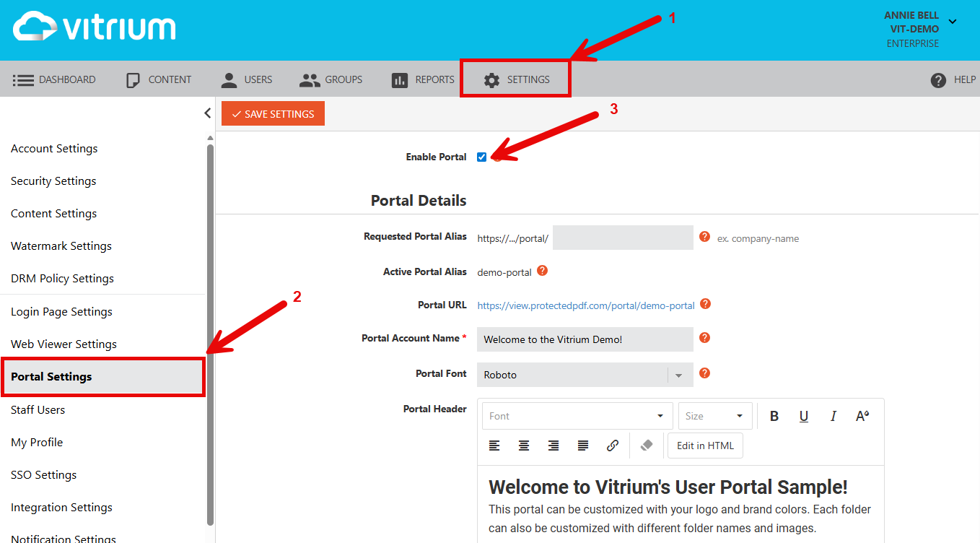Select the Settings tab
Image resolution: width=980 pixels, height=543 pixels.
pyautogui.click(x=516, y=79)
